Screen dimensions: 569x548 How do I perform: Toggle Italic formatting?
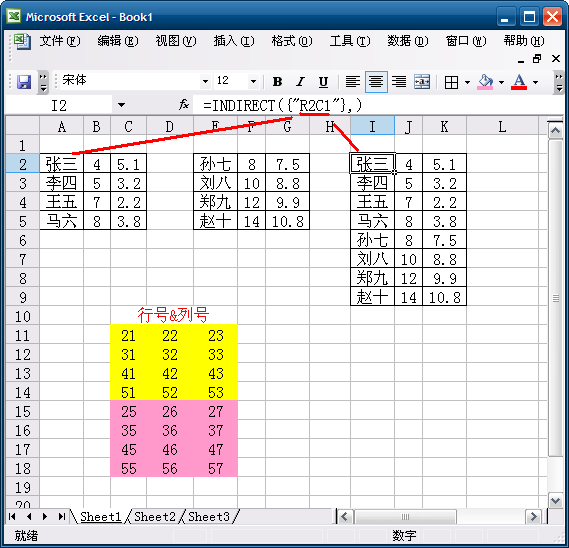[x=300, y=82]
